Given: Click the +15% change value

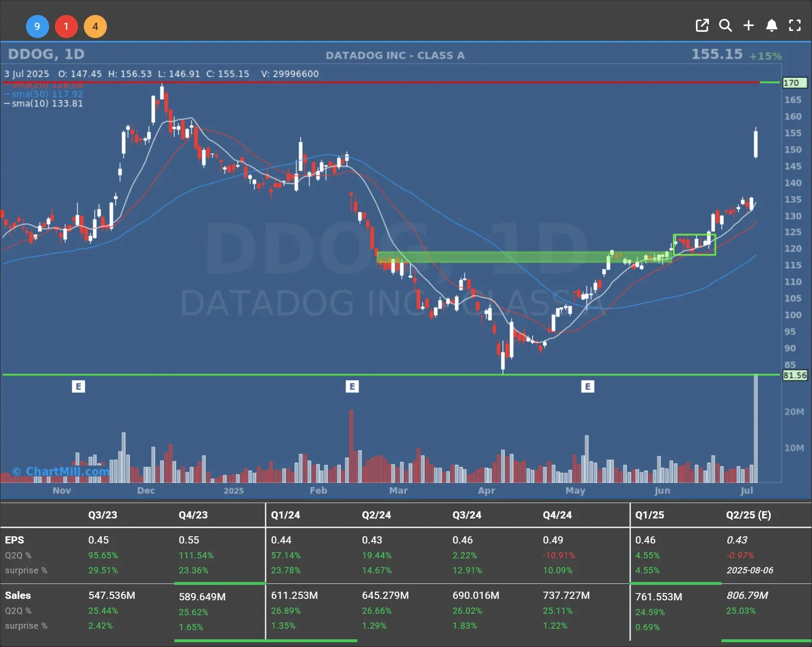Looking at the screenshot, I should point(765,56).
